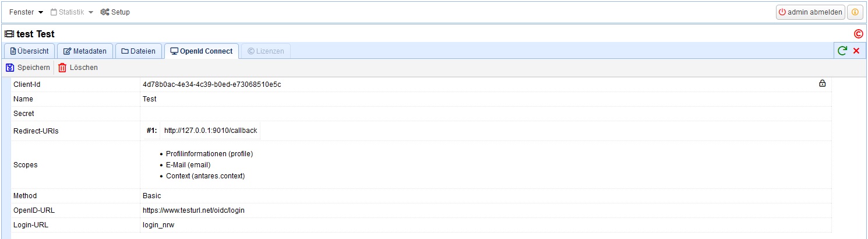This screenshot has height=239, width=868.
Task: Click the Lizenzen tab
Action: (x=266, y=51)
